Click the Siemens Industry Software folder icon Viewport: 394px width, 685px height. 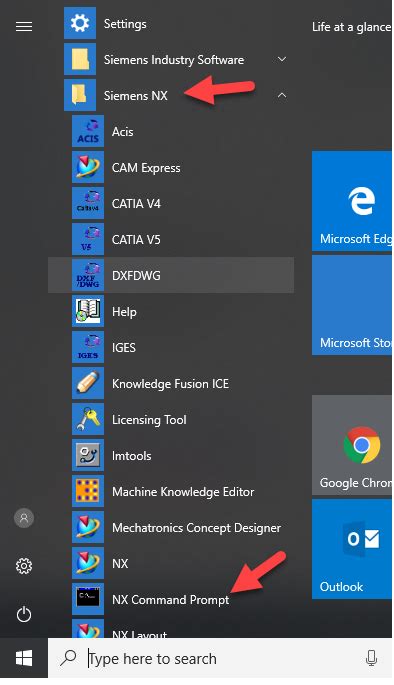click(80, 59)
